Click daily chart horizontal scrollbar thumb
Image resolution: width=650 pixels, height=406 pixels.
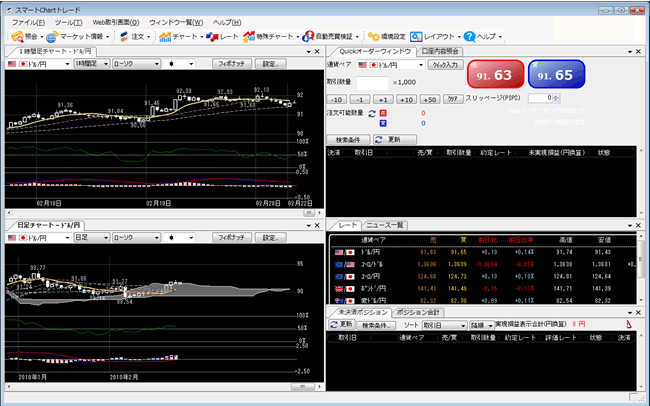coord(302,387)
